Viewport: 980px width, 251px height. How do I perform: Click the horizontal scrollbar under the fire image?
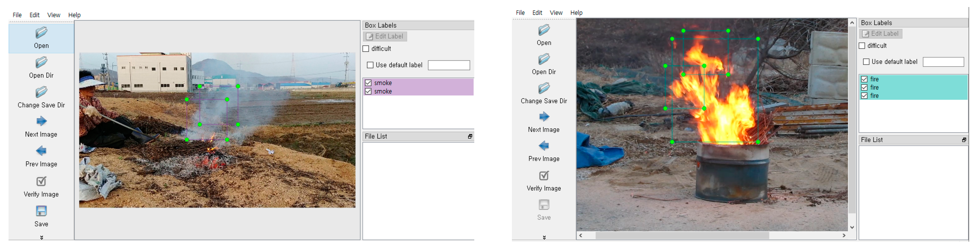[682, 236]
